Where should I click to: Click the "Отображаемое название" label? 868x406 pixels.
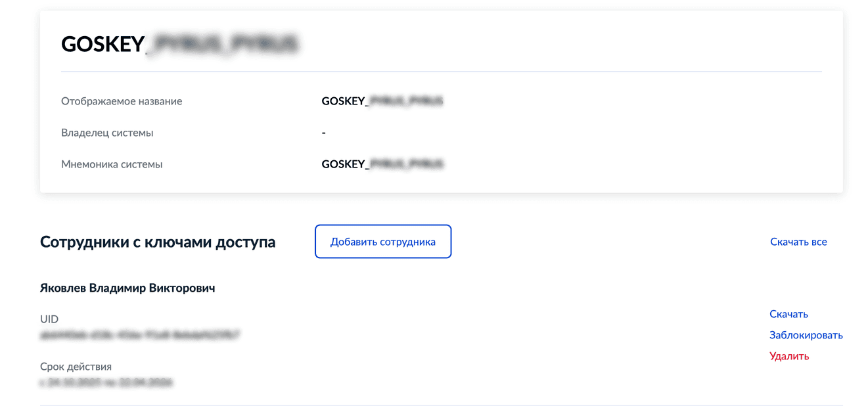[122, 101]
